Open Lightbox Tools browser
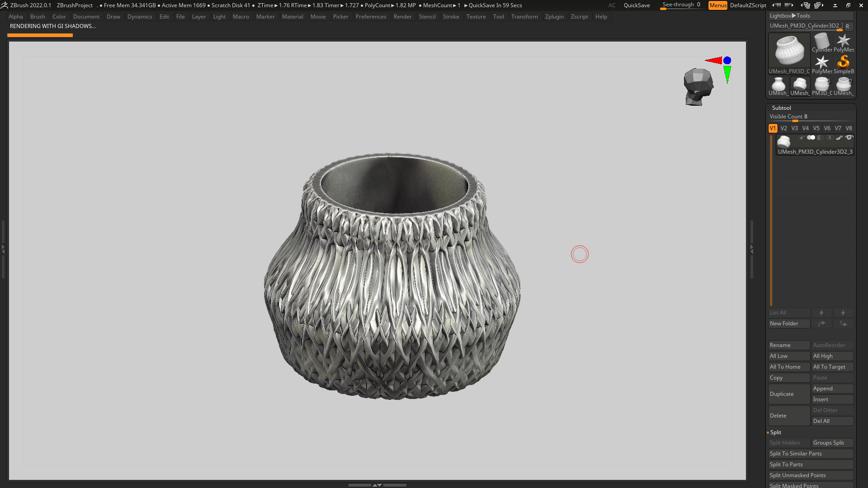868x488 pixels. pos(811,16)
